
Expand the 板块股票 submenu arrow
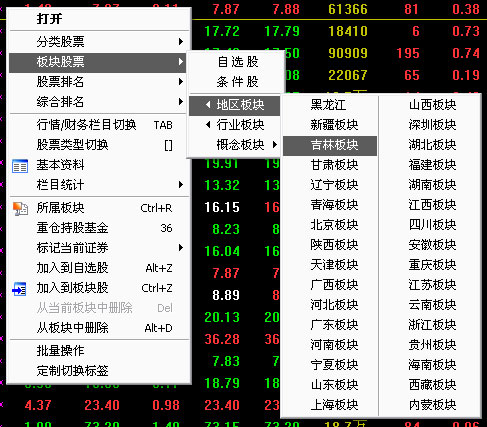(181, 62)
